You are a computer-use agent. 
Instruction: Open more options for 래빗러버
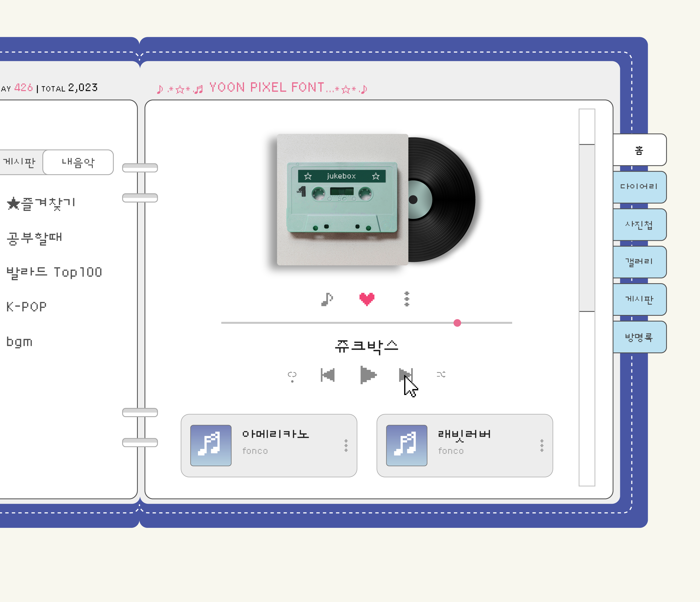tap(542, 445)
